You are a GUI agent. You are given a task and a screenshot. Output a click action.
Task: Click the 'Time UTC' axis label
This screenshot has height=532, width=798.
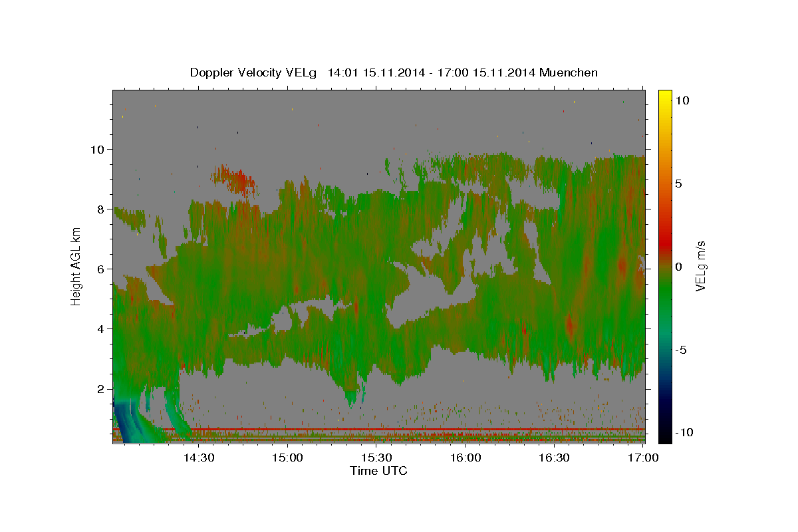[378, 471]
